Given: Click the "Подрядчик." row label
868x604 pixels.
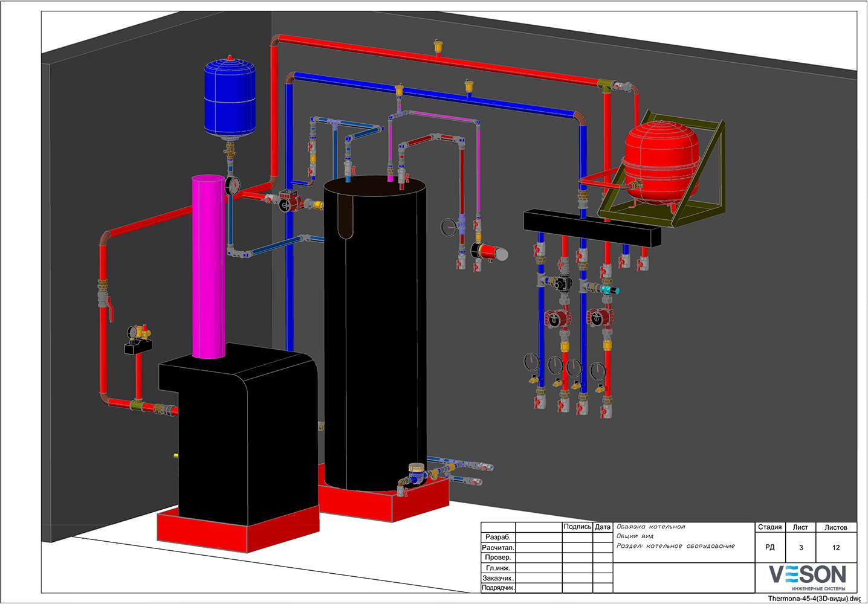Looking at the screenshot, I should pos(498,588).
